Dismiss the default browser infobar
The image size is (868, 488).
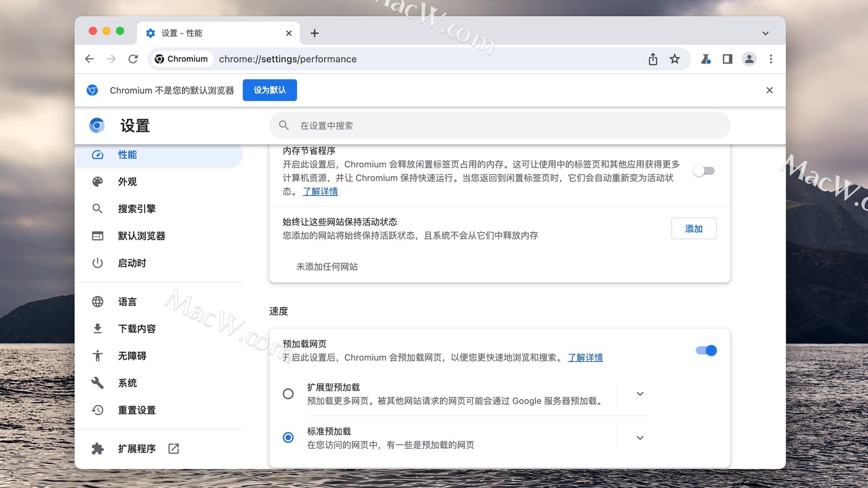click(x=769, y=90)
